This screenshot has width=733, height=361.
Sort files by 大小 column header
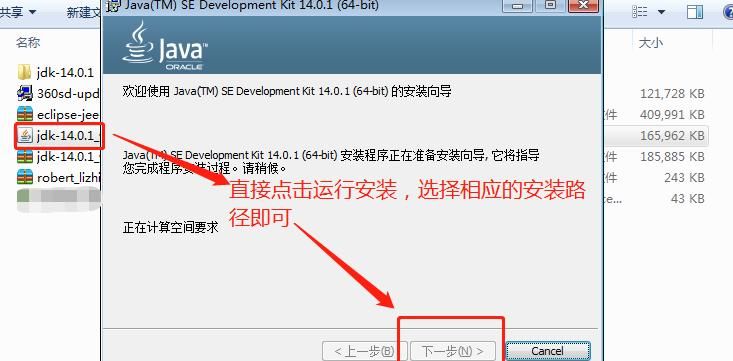click(650, 43)
